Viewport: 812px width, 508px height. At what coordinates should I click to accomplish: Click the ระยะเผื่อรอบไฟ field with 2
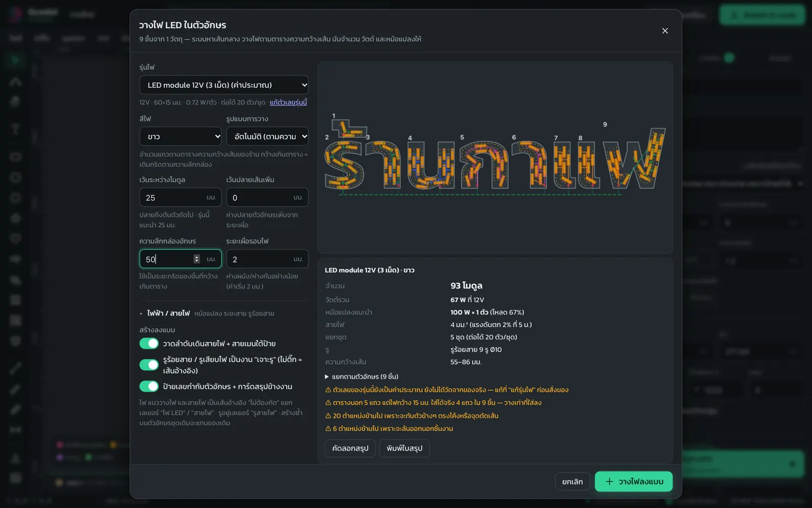click(267, 259)
